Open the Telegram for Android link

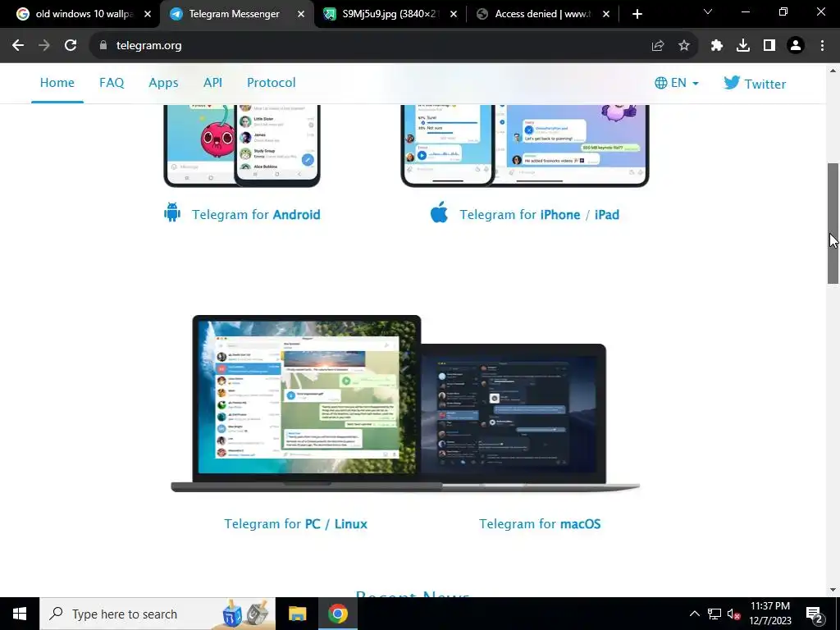[x=256, y=214]
